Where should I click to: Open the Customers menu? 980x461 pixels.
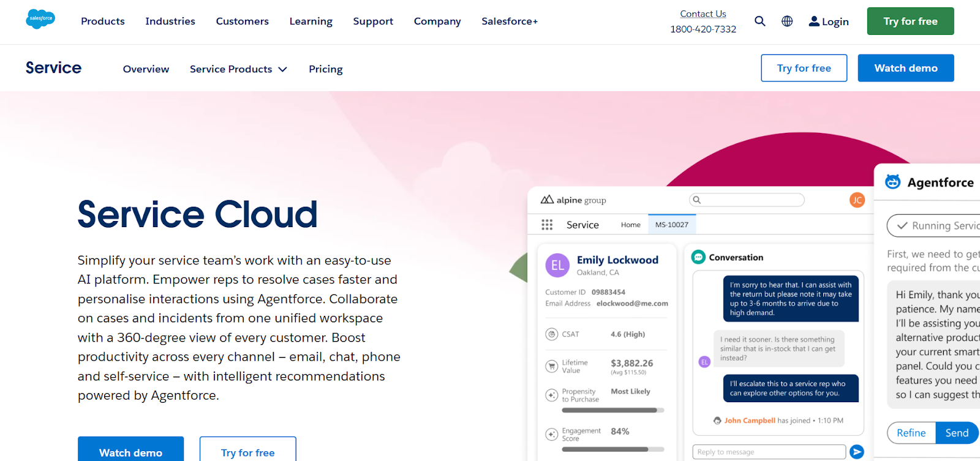click(242, 21)
